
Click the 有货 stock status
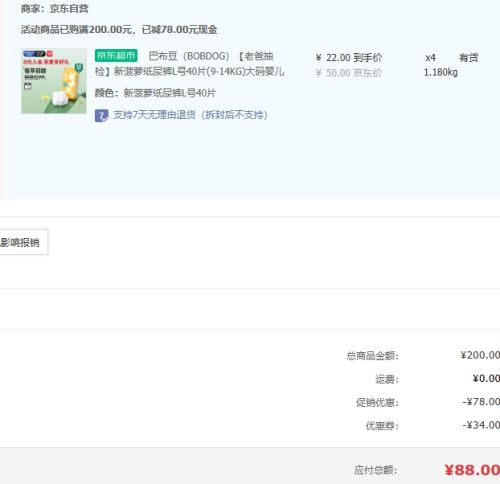[x=468, y=58]
